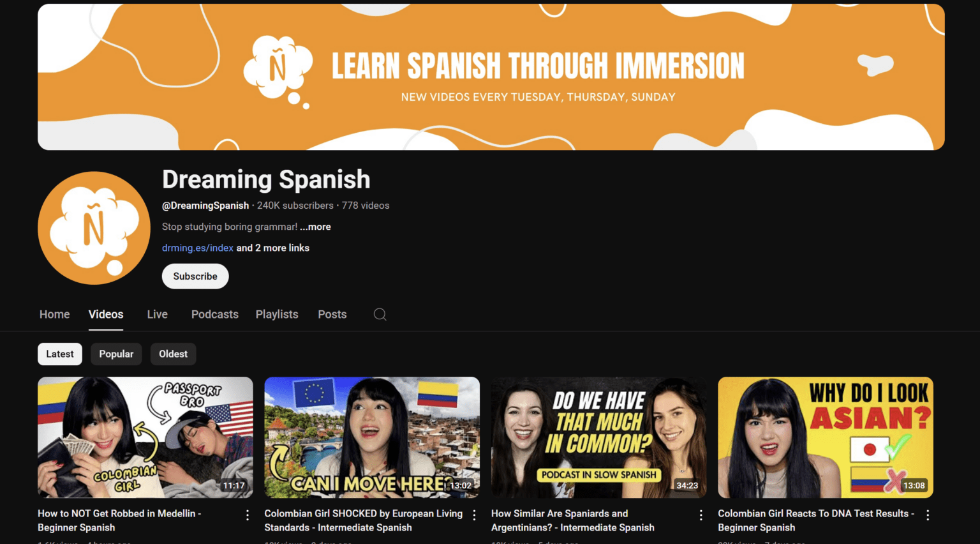Open the drming.es/index link

[x=197, y=248]
